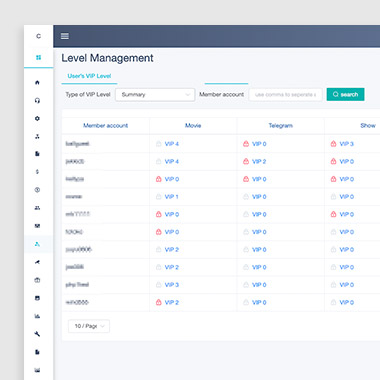This screenshot has width=380, height=380.
Task: Open the VIP 4 Movie link in the first row
Action: [172, 144]
